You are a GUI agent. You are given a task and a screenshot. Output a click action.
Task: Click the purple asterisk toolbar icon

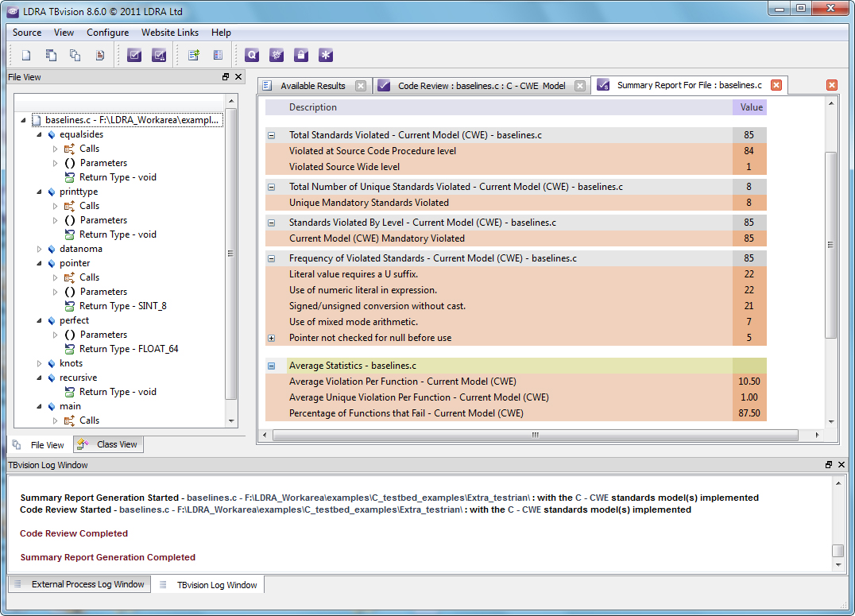325,55
